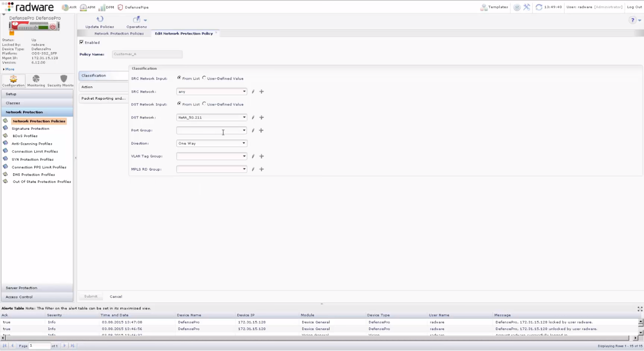Image resolution: width=644 pixels, height=351 pixels.
Task: Click the DefensePro device image
Action: [34, 26]
